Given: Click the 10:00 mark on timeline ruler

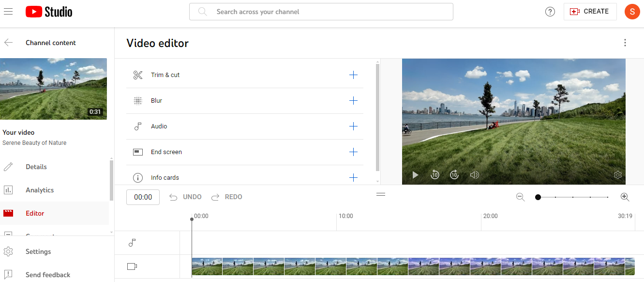Looking at the screenshot, I should click(345, 216).
